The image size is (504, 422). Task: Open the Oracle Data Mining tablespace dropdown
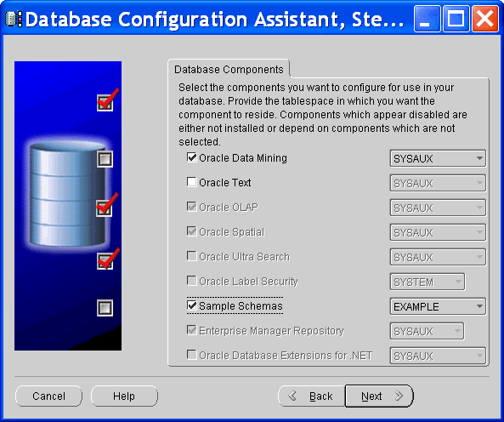coord(438,158)
